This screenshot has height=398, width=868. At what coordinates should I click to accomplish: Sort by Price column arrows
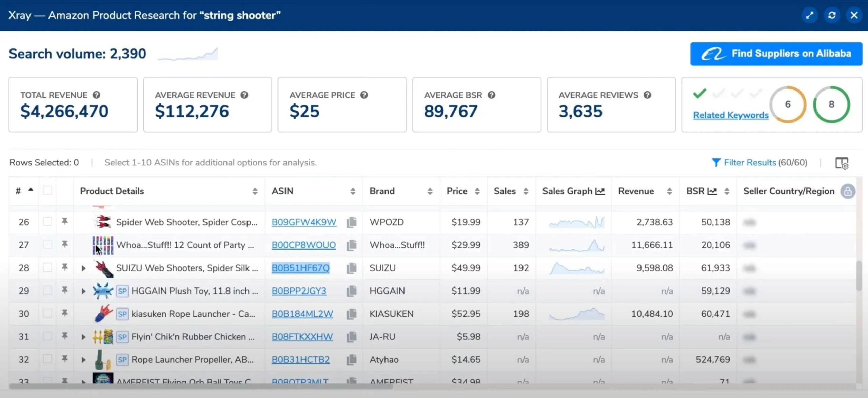(477, 192)
